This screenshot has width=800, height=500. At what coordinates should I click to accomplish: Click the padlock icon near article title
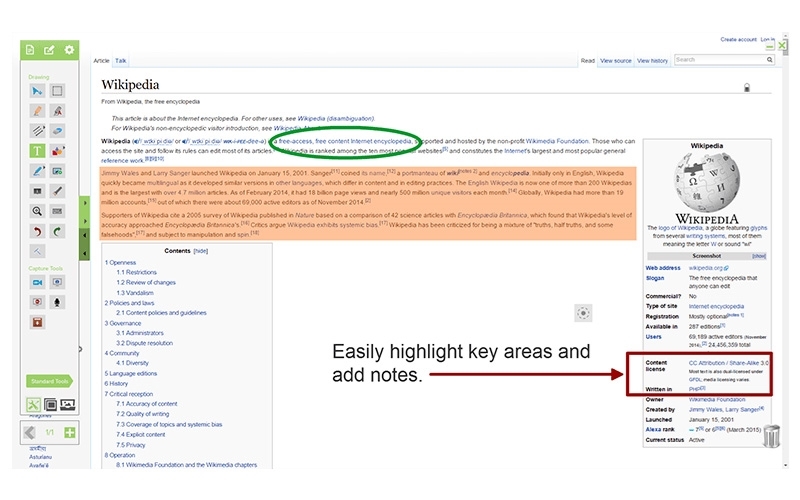[746, 88]
